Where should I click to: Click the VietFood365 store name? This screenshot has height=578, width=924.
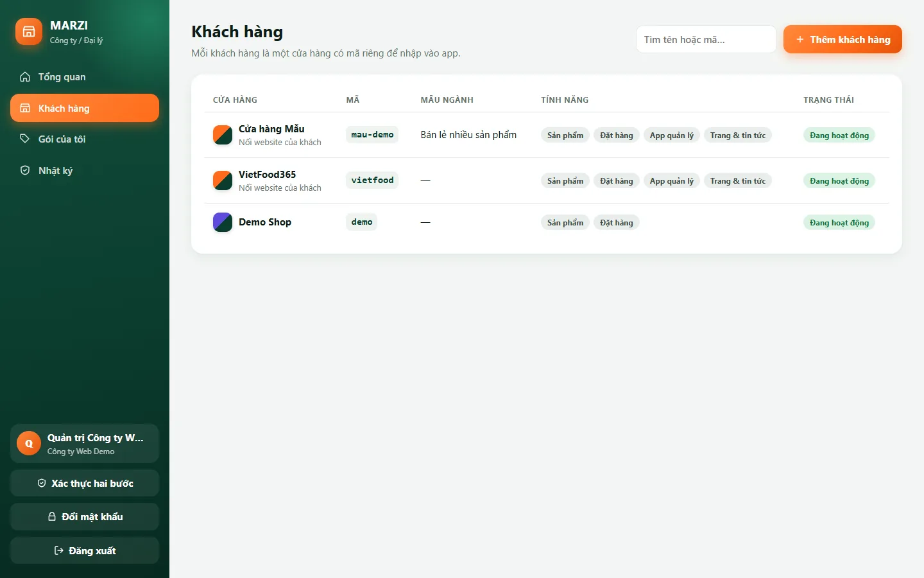tap(267, 174)
